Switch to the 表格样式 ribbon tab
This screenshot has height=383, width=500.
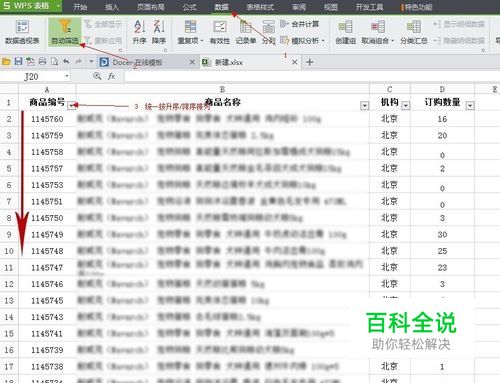point(260,7)
